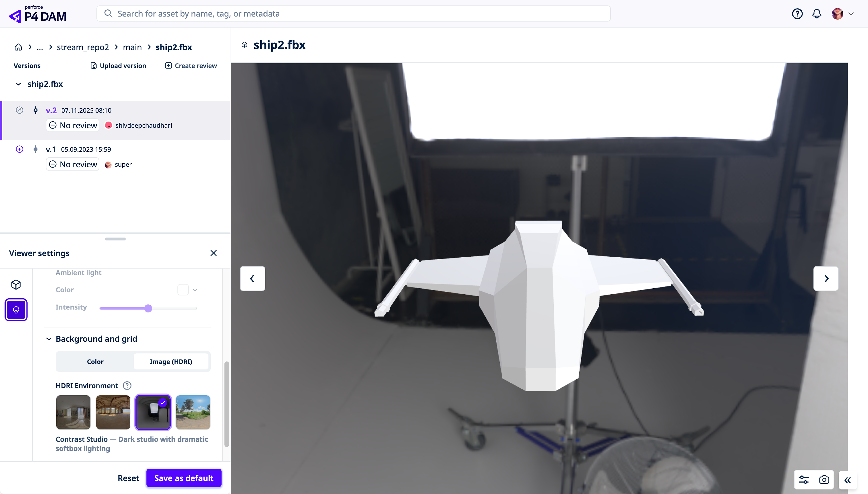Viewport: 868px width, 494px height.
Task: Click the v.2 No review badge
Action: (x=73, y=125)
